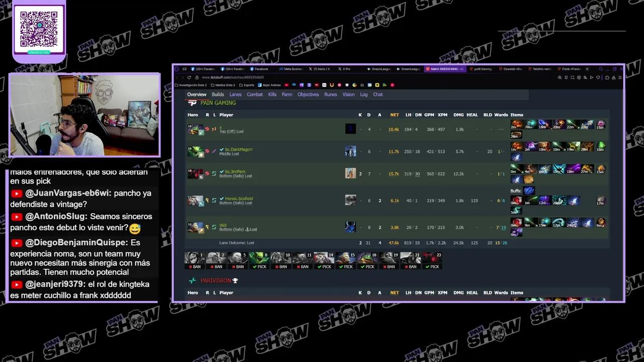Click the Buffs icon in Heroic.Scofield's row
This screenshot has width=644, height=362.
529,191
